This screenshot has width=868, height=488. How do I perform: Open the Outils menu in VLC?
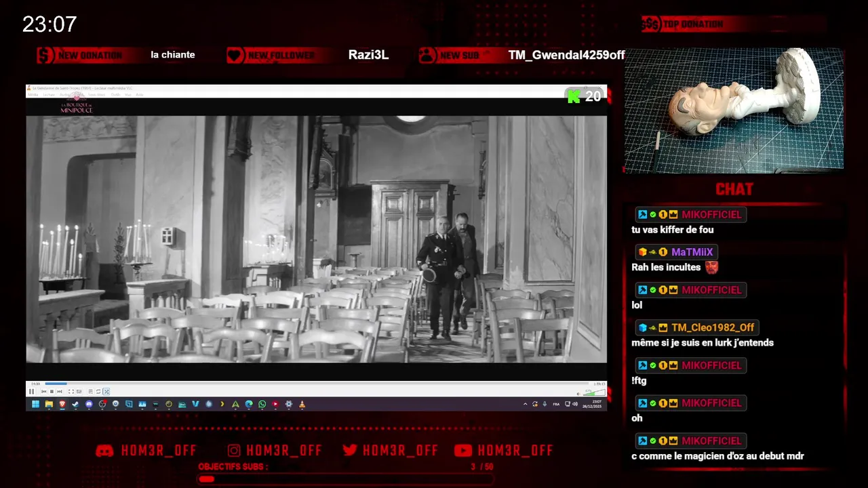(115, 95)
